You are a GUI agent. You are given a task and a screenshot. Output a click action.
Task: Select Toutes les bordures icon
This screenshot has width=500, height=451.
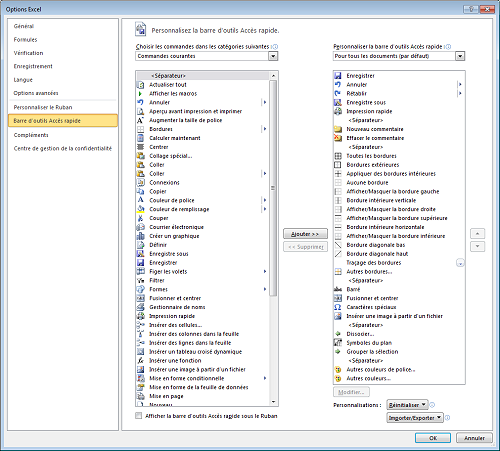tap(338, 156)
